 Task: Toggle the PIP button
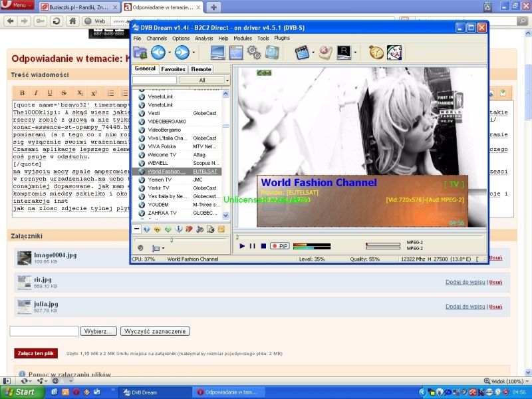[280, 246]
